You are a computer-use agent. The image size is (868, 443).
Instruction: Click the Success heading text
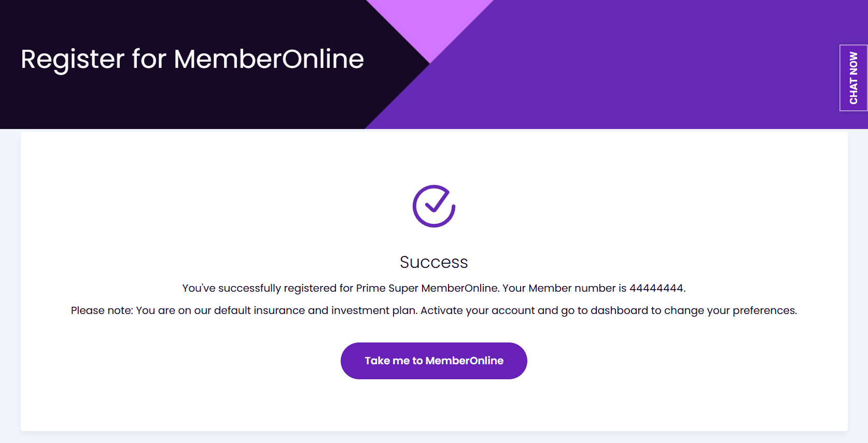(434, 262)
